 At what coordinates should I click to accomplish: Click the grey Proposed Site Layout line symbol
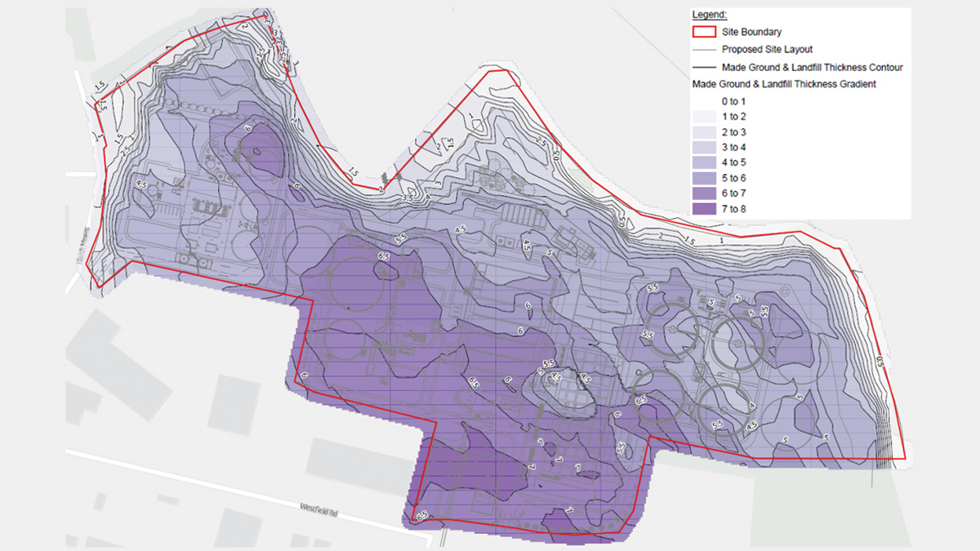click(702, 50)
